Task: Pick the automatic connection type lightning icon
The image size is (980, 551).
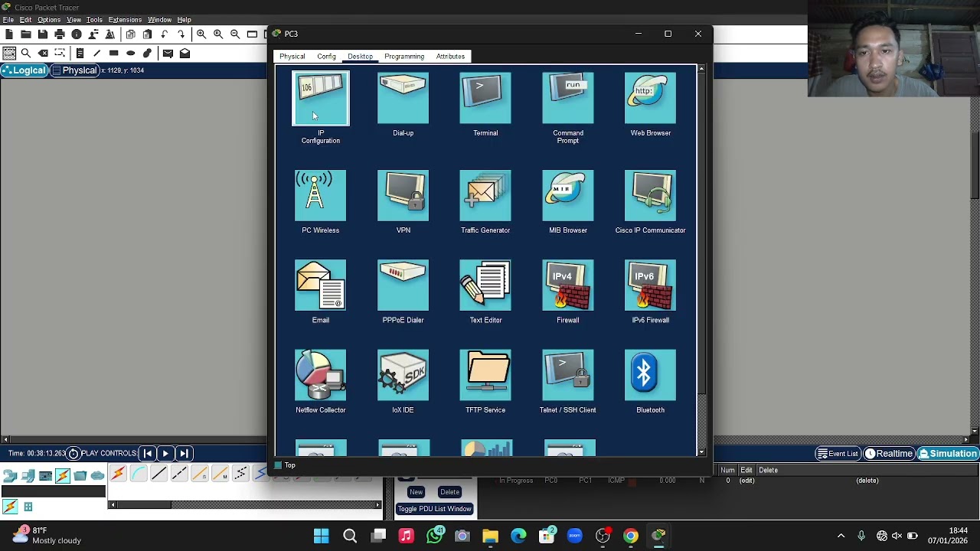Action: 118,474
